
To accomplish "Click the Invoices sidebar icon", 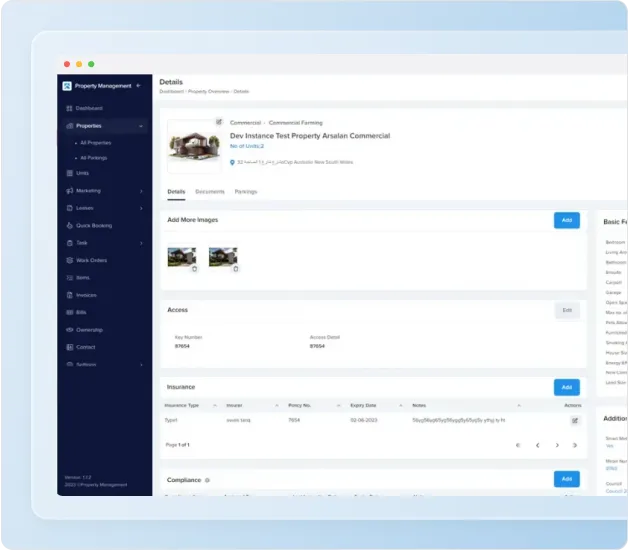I will click(x=69, y=295).
